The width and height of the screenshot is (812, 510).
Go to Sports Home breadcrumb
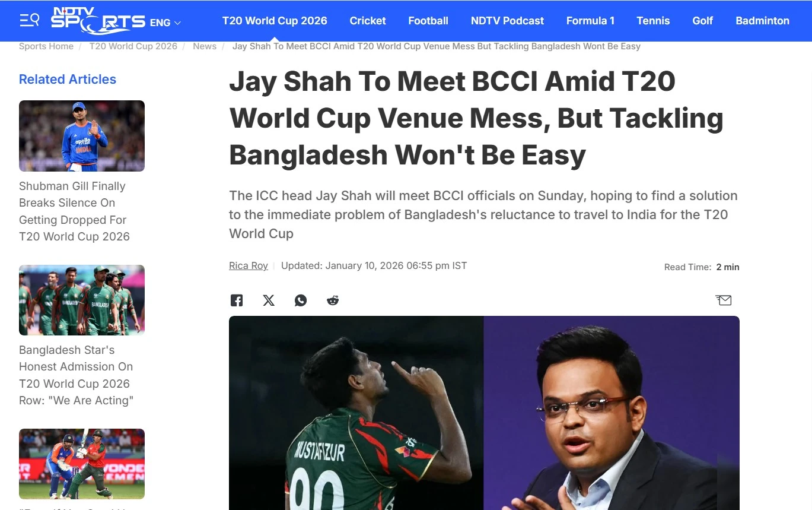click(x=46, y=46)
